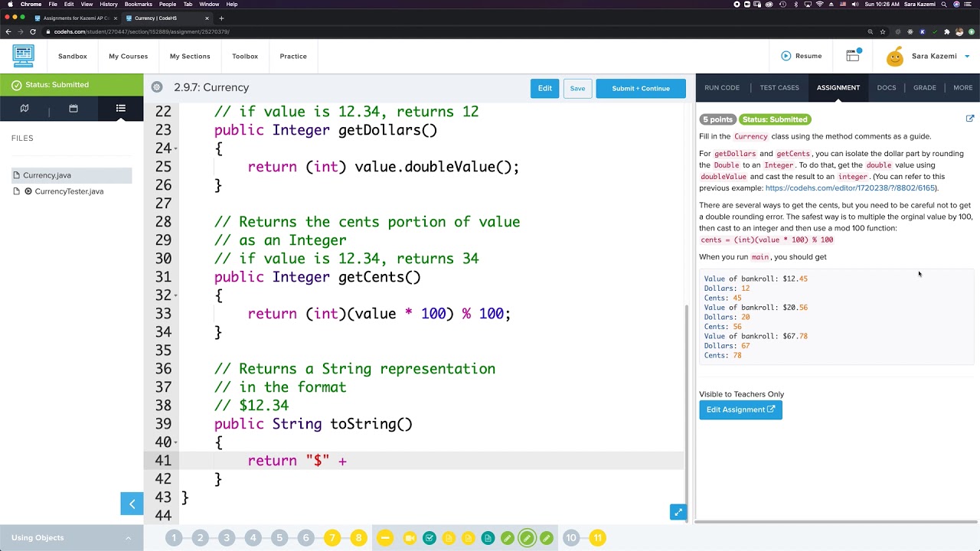Go to lesson 11 in progress bar
The image size is (980, 551).
597,538
